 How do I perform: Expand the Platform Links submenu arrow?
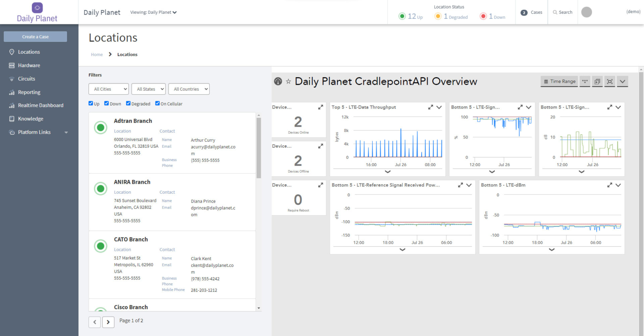[x=66, y=133]
